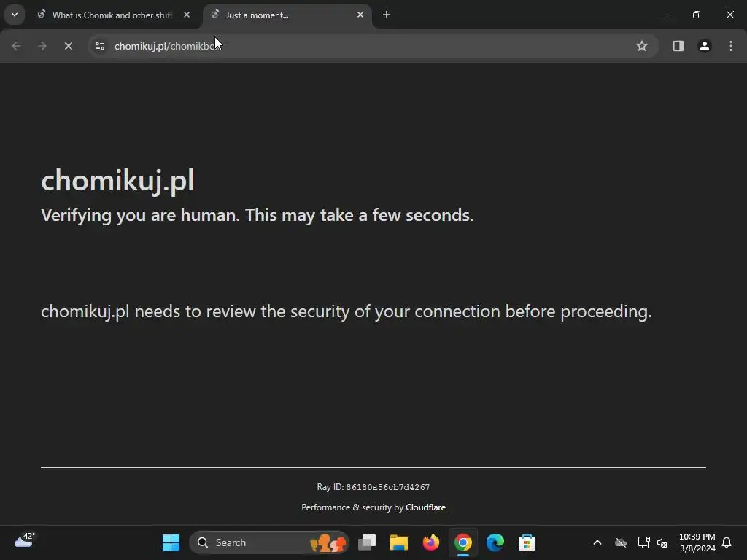The image size is (747, 560).
Task: Go back to previous page
Action: click(16, 46)
